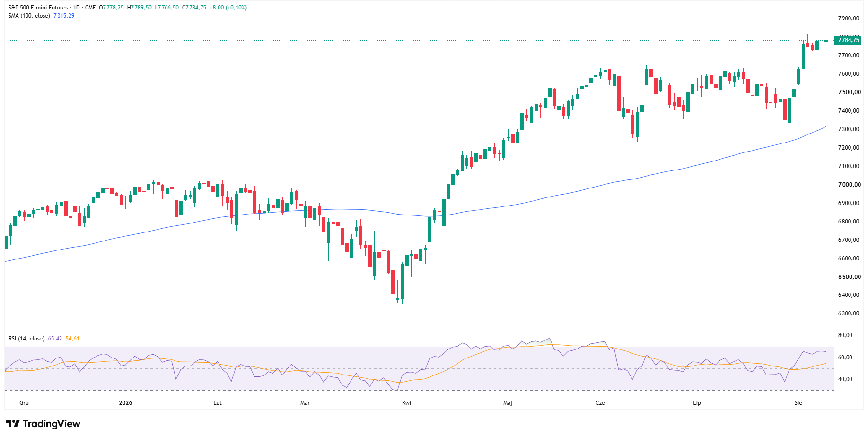Click the 7 000,00 price axis label

(x=849, y=185)
